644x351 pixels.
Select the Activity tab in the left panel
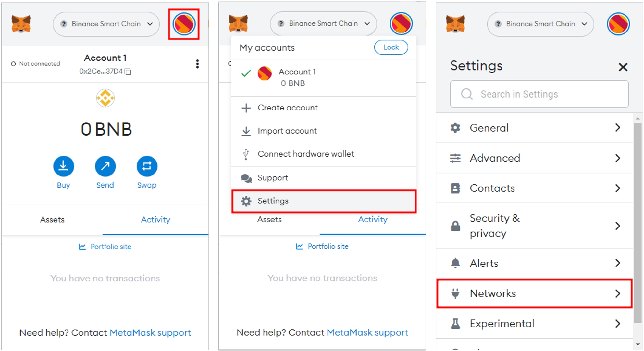click(155, 220)
